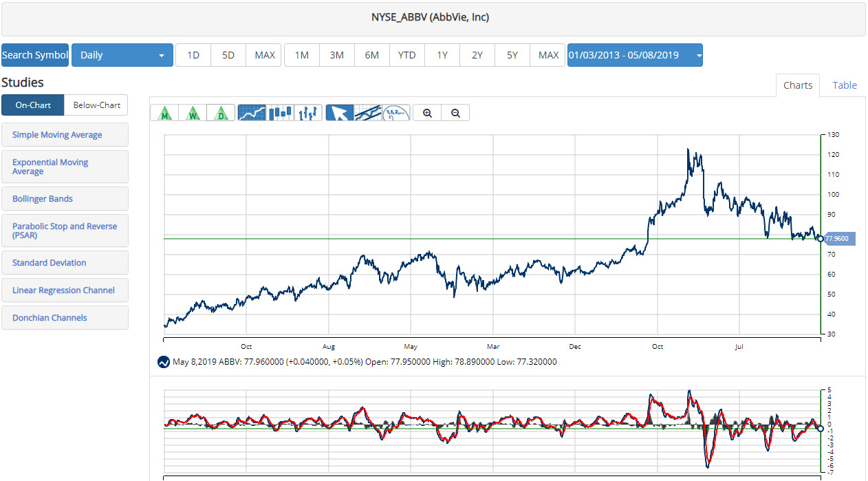The width and height of the screenshot is (868, 481).
Task: Switch to candlestick chart type
Action: [280, 113]
